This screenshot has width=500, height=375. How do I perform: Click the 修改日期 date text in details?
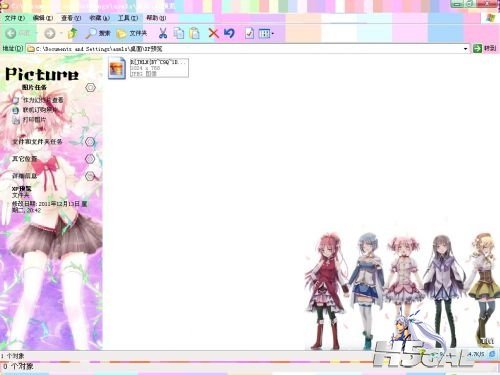49,207
